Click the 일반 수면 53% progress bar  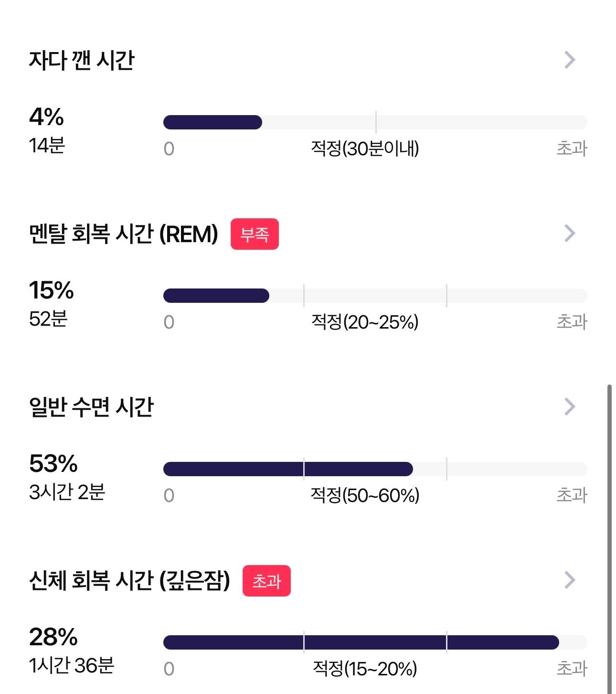(375, 469)
